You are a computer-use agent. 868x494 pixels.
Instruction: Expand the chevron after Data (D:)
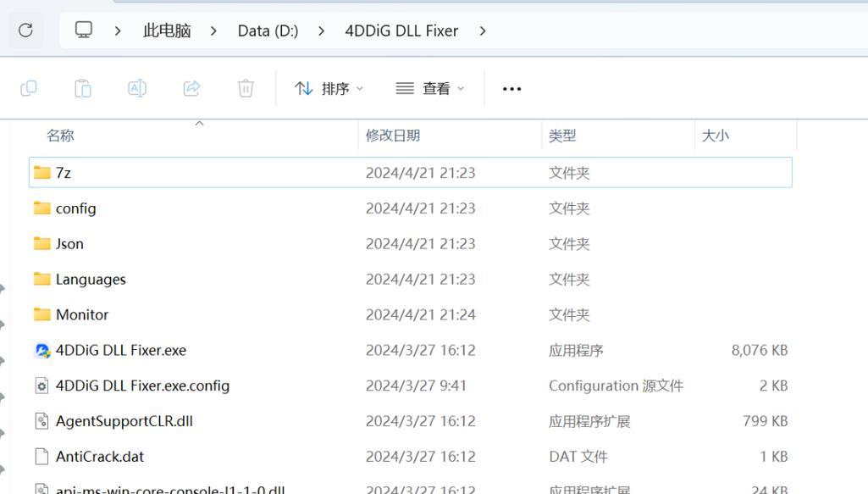tap(321, 31)
